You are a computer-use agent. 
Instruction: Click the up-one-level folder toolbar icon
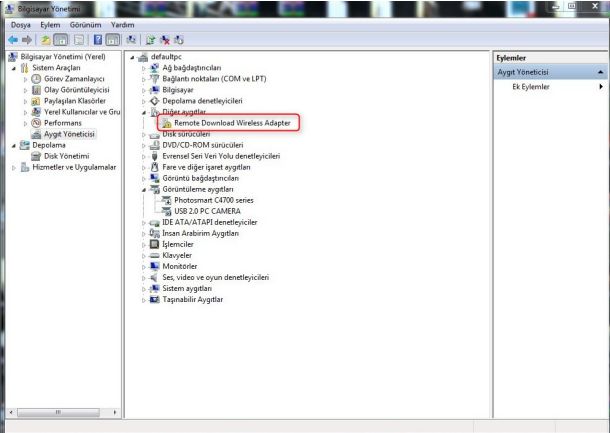click(46, 38)
